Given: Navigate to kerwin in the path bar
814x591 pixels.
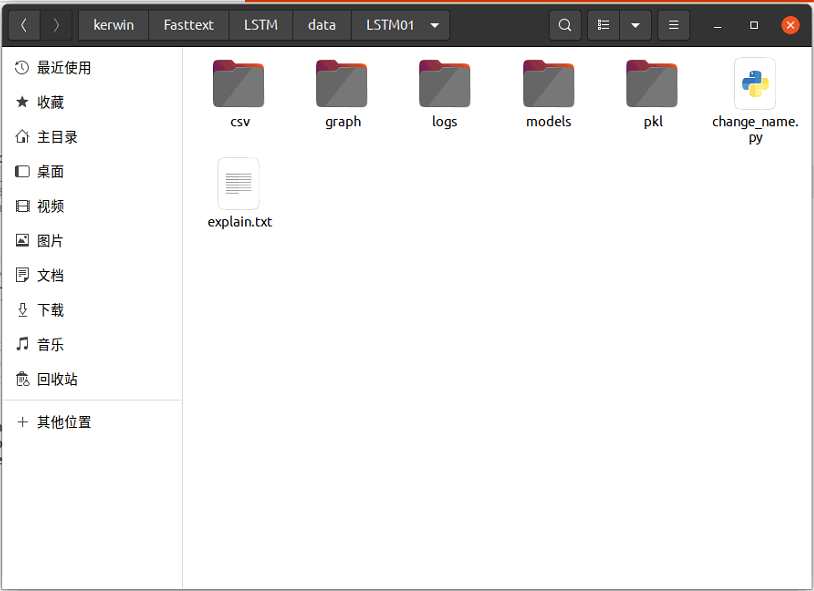Looking at the screenshot, I should coord(114,25).
